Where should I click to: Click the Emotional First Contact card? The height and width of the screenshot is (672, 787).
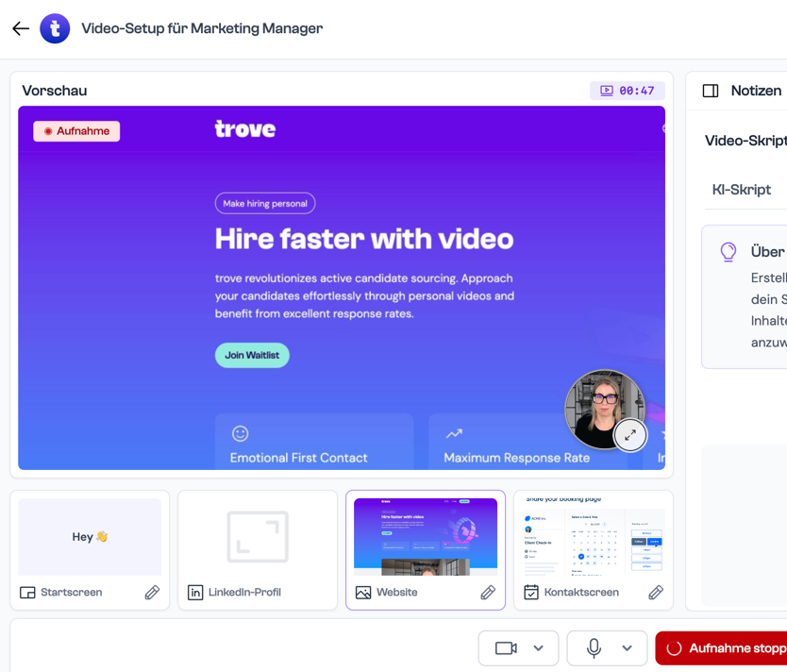314,442
